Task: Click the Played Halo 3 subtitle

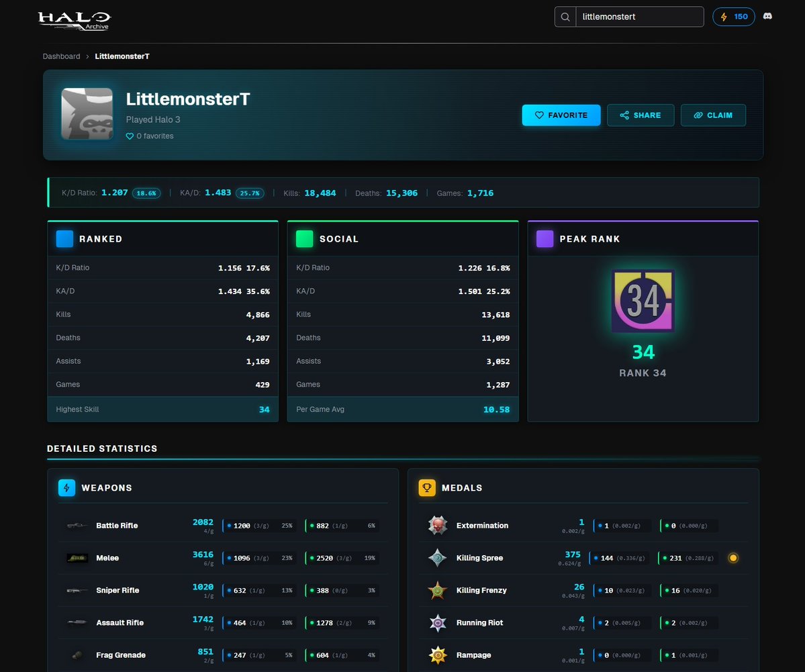Action: [153, 119]
